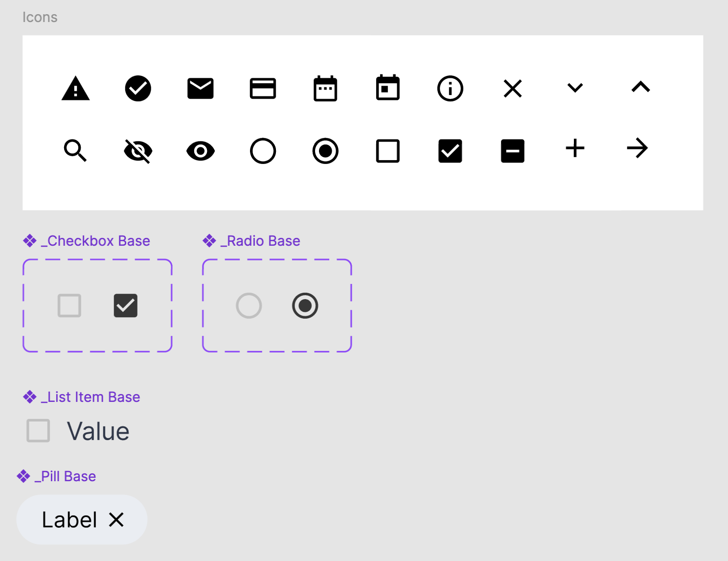Screen dimensions: 728x561
Task: Open the _Pill Base component link
Action: click(x=65, y=475)
